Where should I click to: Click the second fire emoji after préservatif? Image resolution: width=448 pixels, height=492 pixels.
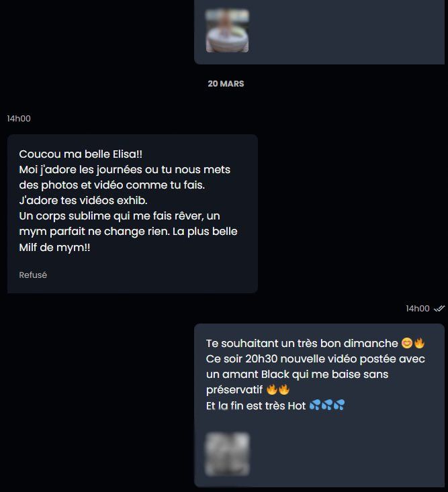click(x=284, y=389)
